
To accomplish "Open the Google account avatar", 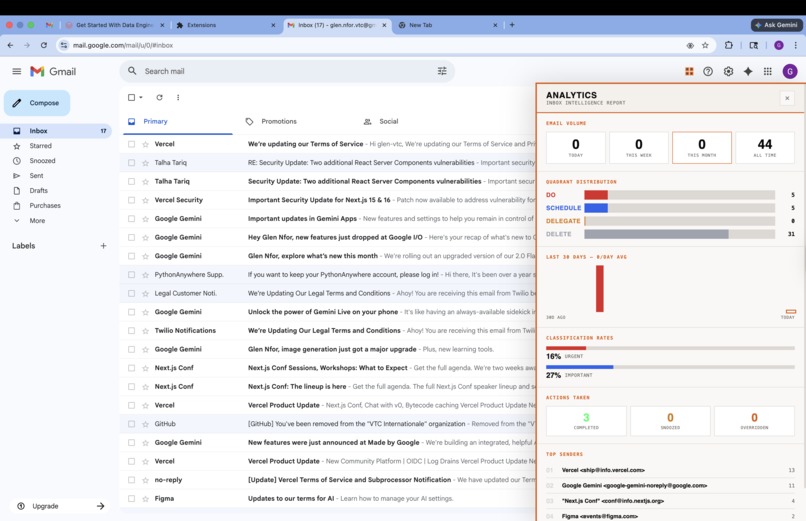I will pos(790,71).
